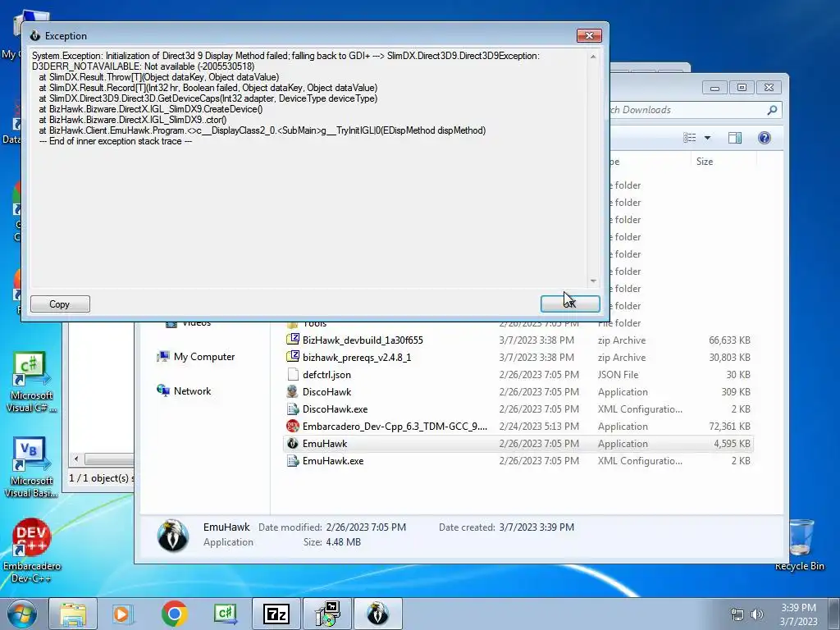Toggle the preview pane icon
The height and width of the screenshot is (630, 840).
coord(734,138)
